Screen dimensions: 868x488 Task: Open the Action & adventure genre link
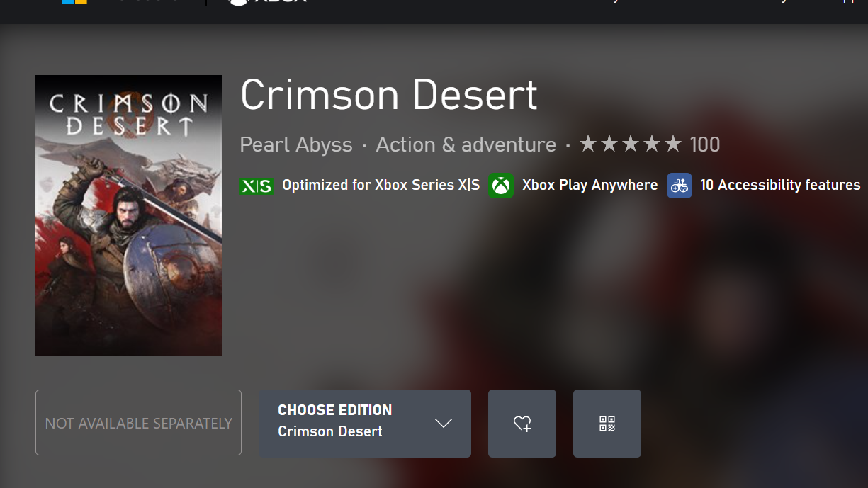point(466,144)
